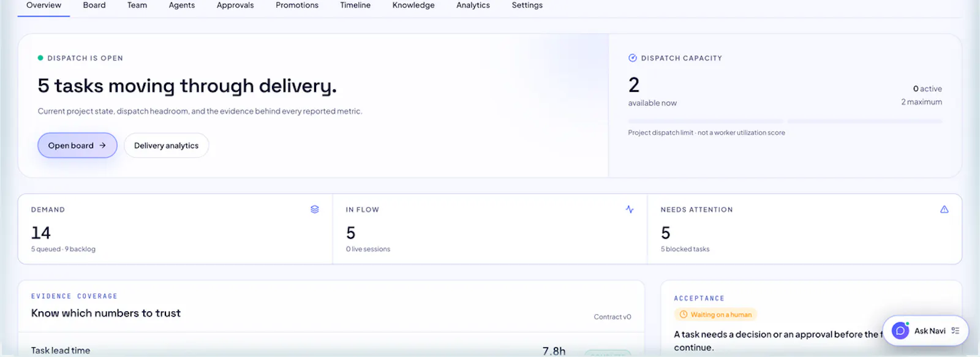Click the '2 maximum' capacity text
Image resolution: width=980 pixels, height=357 pixels.
[x=922, y=102]
